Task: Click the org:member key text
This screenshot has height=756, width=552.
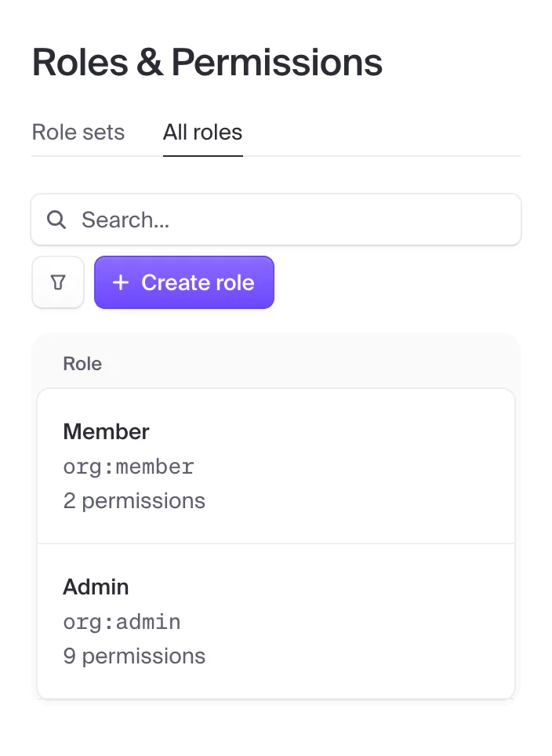Action: point(129,467)
